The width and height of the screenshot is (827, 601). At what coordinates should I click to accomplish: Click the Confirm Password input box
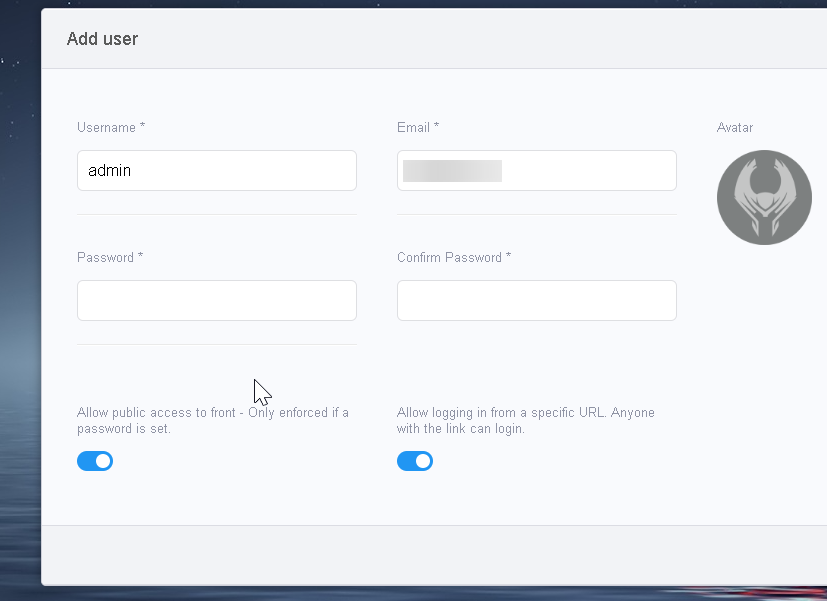click(x=536, y=300)
